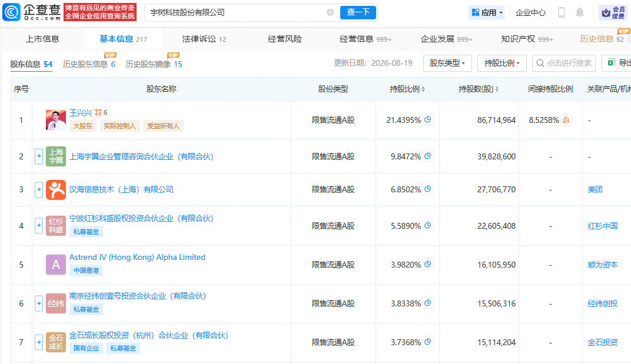Viewport: 631px width, 364px height.
Task: Open the VIP membership renewal icon
Action: coord(613,12)
